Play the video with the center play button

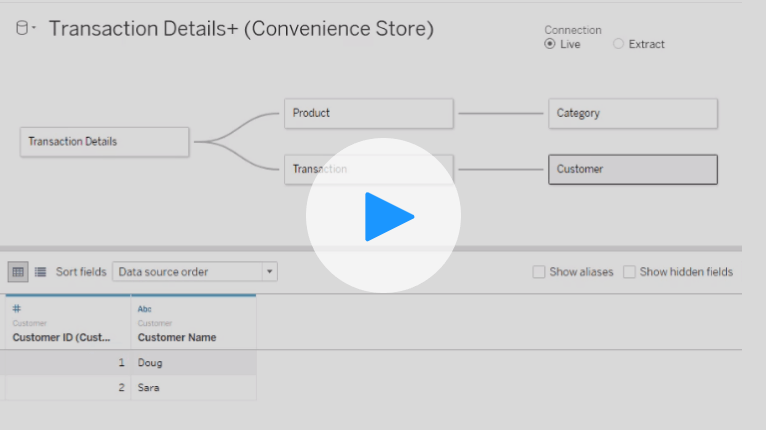coord(383,216)
